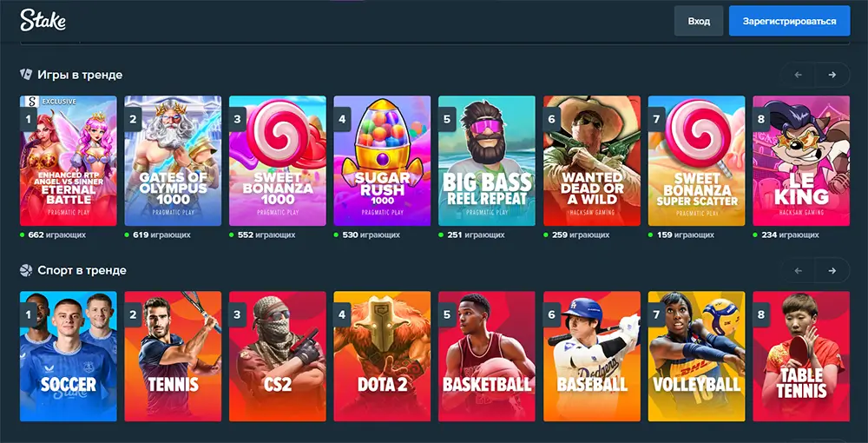
Task: Choose the Dota 2 tile
Action: 382,356
